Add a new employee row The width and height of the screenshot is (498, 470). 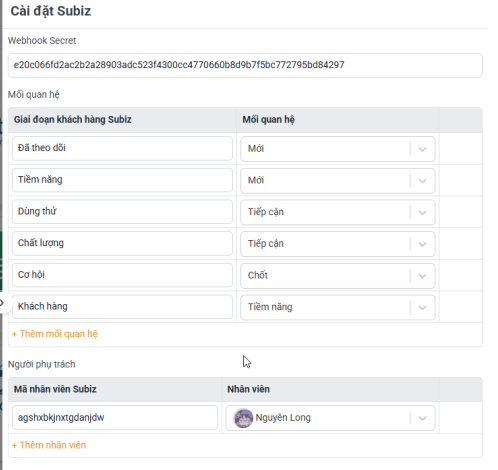49,445
